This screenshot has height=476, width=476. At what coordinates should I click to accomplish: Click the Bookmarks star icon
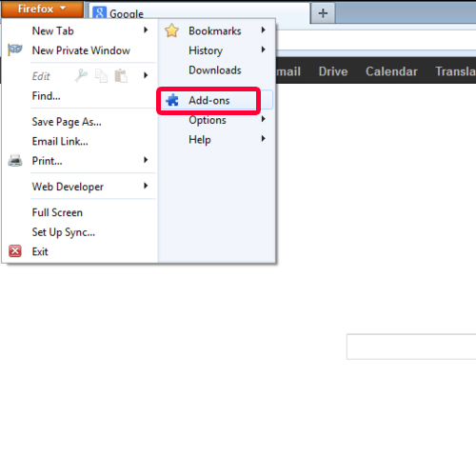coord(171,30)
